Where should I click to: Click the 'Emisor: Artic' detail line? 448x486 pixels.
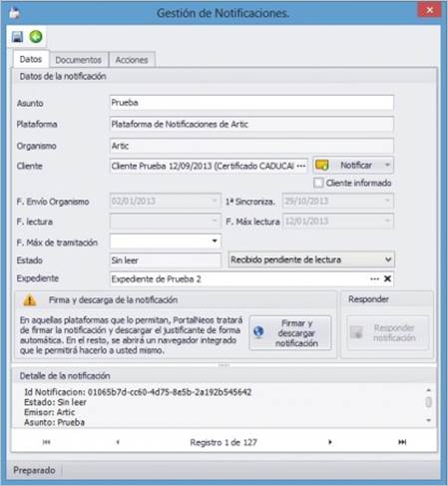click(x=50, y=412)
